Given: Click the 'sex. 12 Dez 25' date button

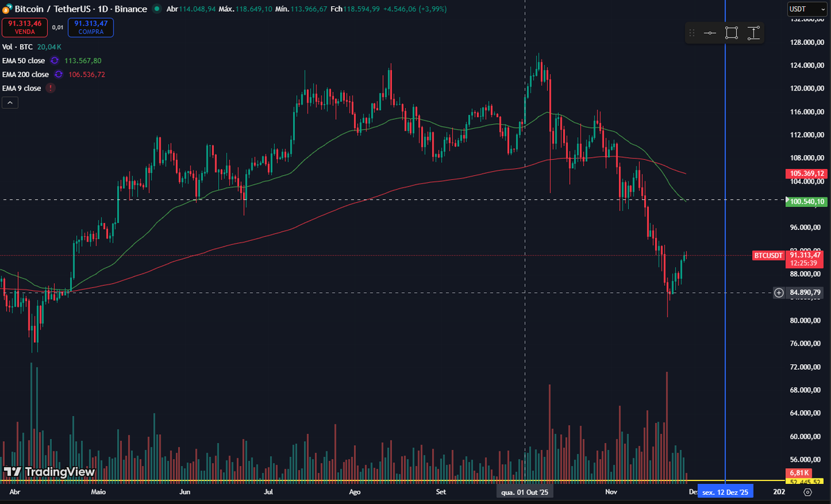Looking at the screenshot, I should [726, 491].
